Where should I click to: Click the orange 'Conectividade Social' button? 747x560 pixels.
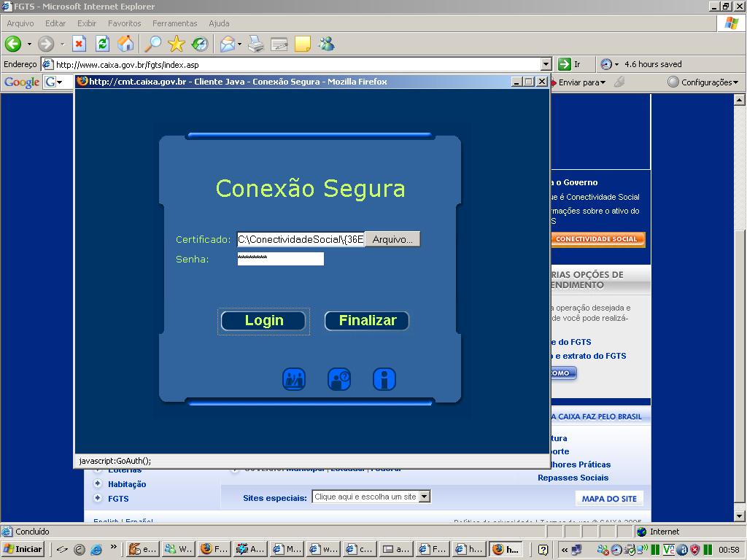pyautogui.click(x=597, y=239)
